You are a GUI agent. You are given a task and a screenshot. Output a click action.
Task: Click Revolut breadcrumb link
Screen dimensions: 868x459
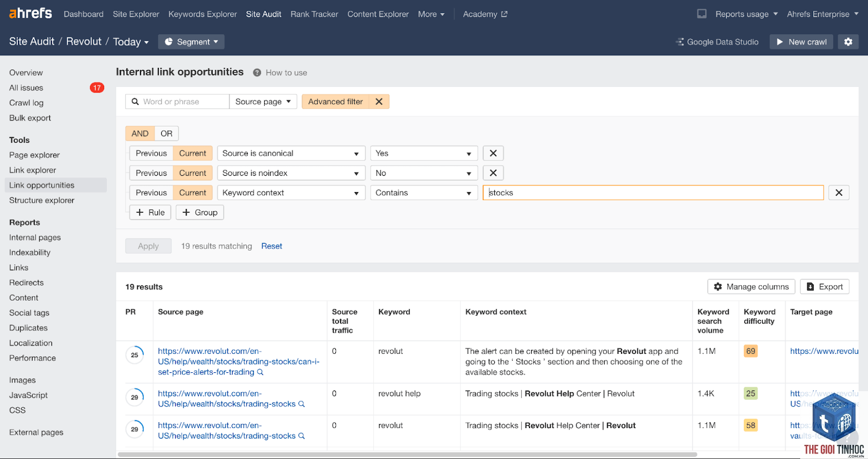point(84,42)
